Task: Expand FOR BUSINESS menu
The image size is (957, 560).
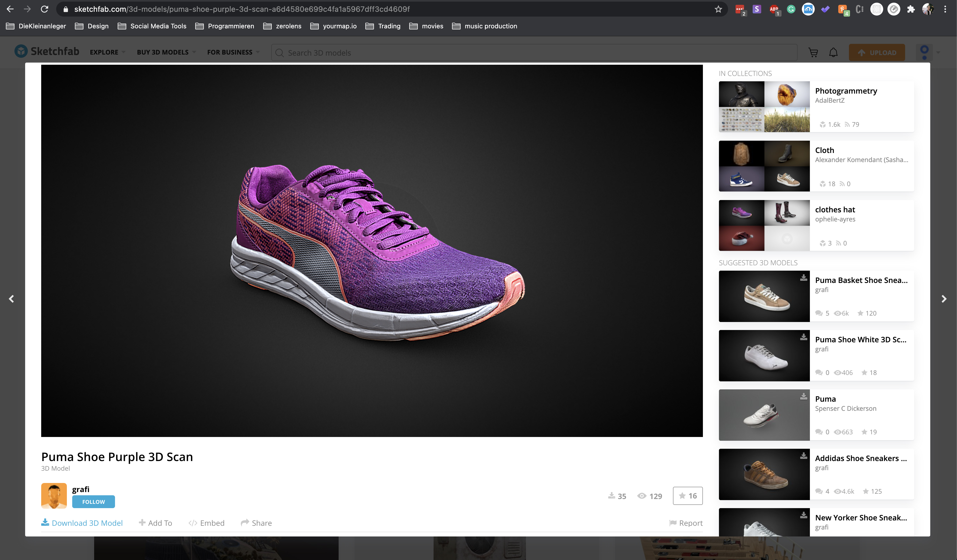Action: (233, 52)
